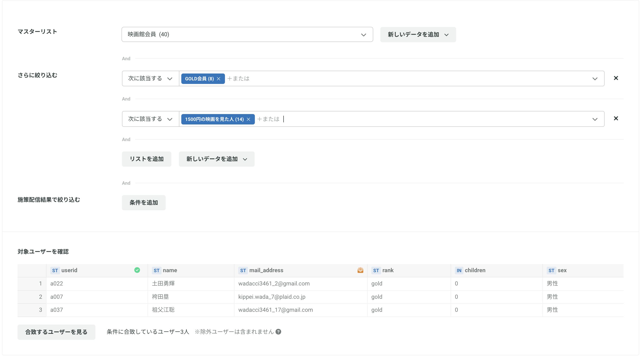Open the マスターリスト 映画館会員 (40) dropdown

click(247, 34)
